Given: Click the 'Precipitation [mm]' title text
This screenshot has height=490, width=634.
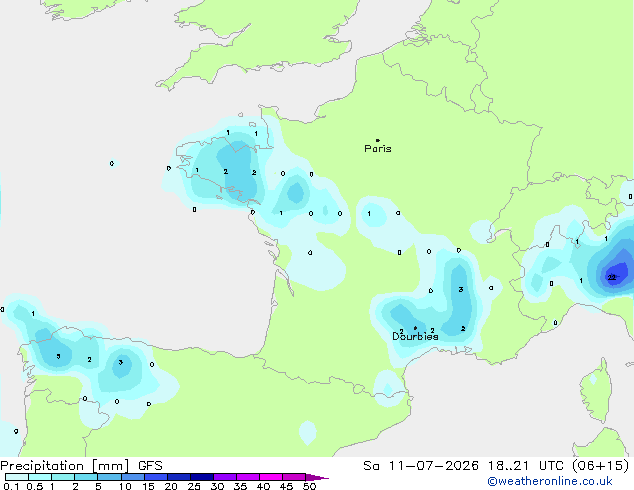Looking at the screenshot, I should pyautogui.click(x=65, y=466).
